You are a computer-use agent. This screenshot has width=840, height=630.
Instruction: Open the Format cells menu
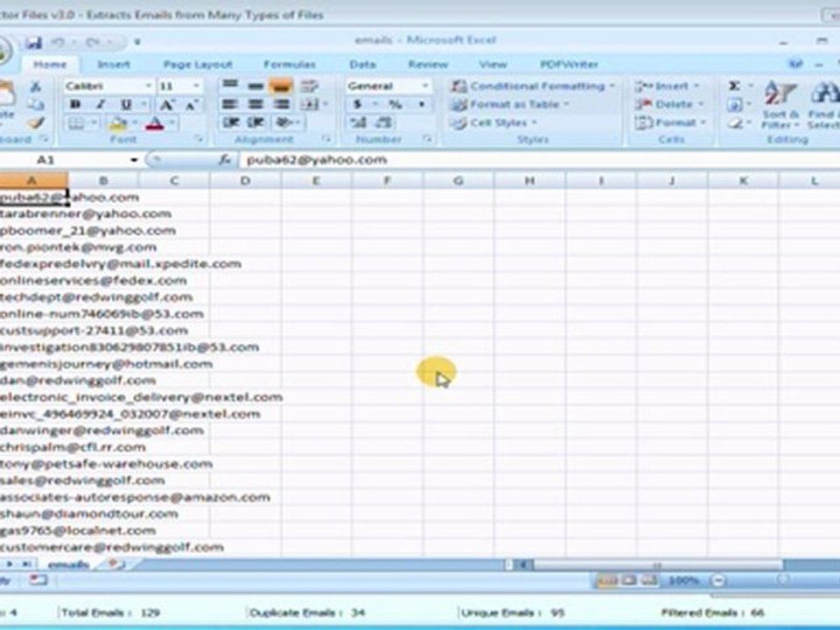coord(669,122)
